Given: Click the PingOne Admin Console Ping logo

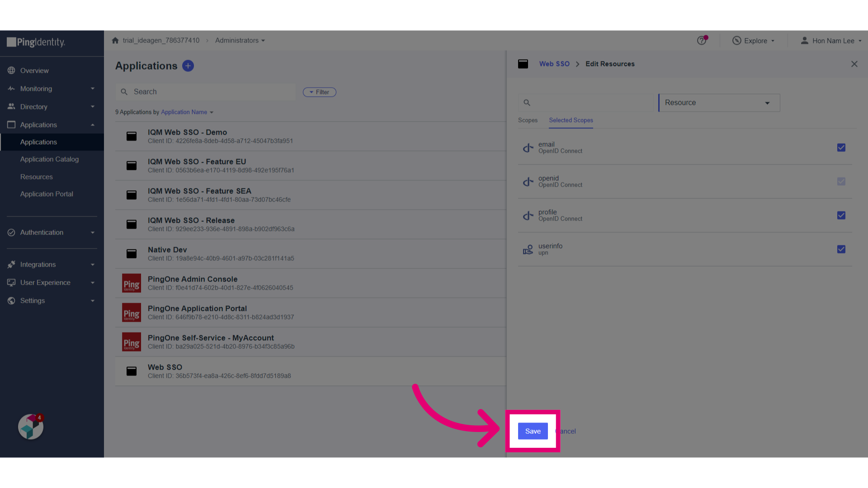Looking at the screenshot, I should pos(132,283).
